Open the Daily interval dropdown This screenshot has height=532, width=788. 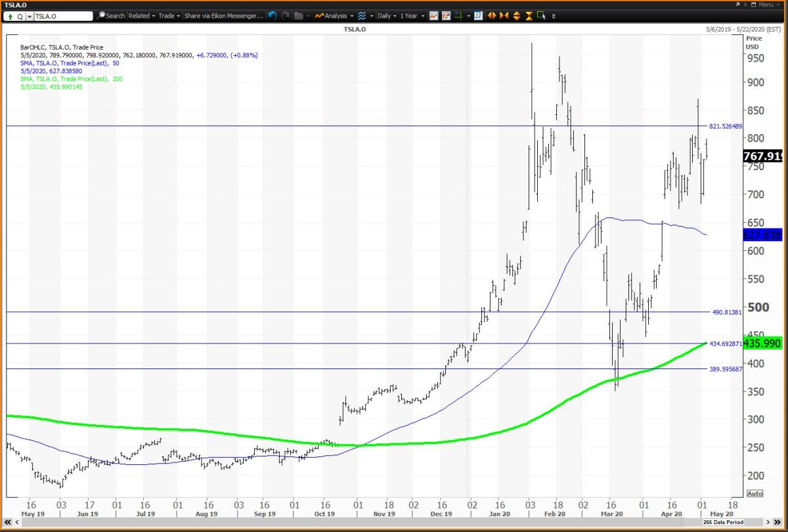point(385,16)
